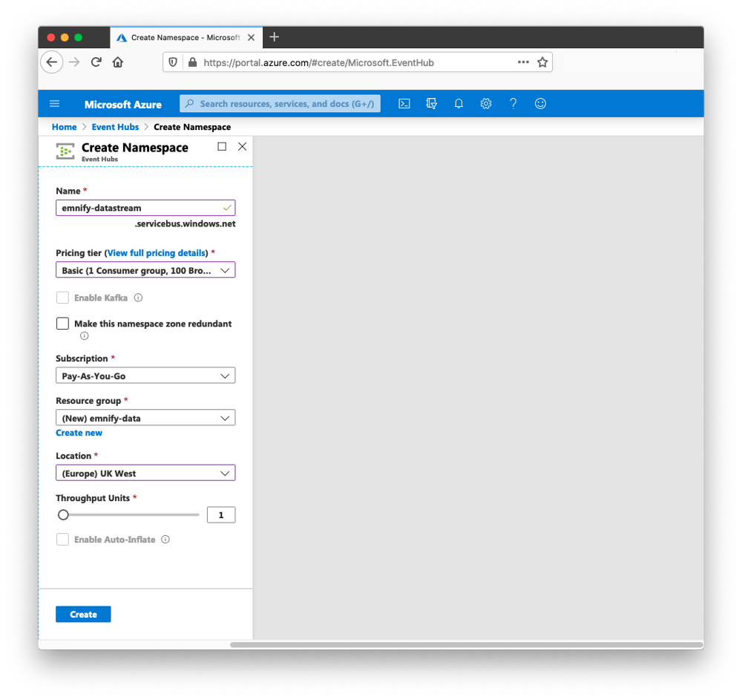
Task: Bookmark this page with the star icon
Action: 542,62
